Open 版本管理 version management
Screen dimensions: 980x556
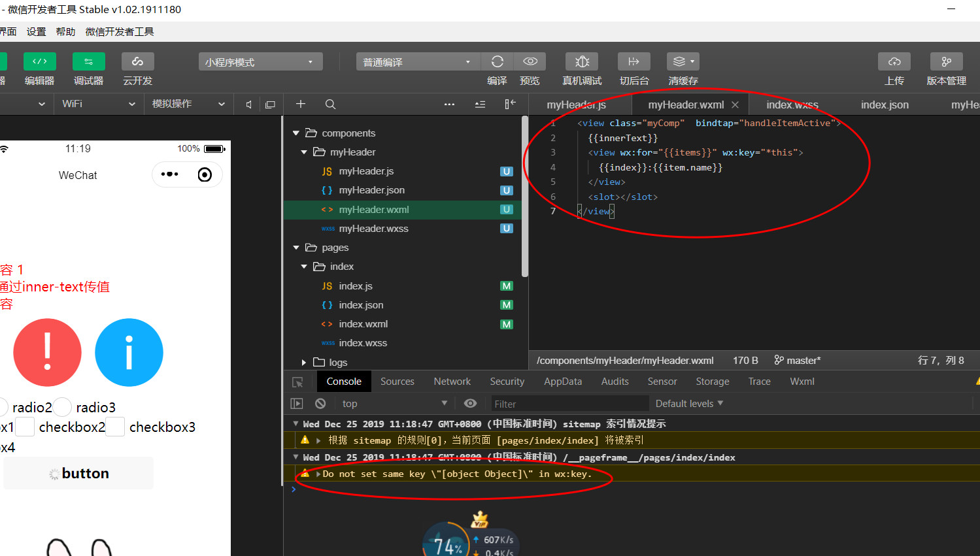click(x=947, y=61)
